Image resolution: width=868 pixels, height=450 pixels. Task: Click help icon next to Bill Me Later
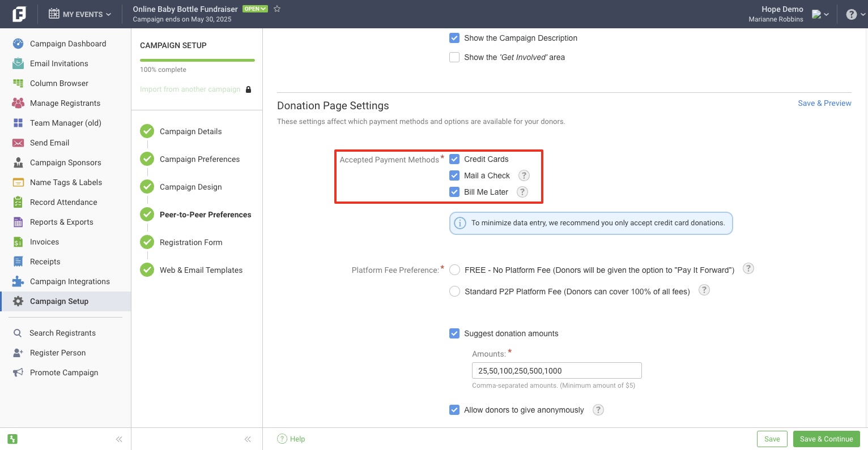(x=522, y=192)
